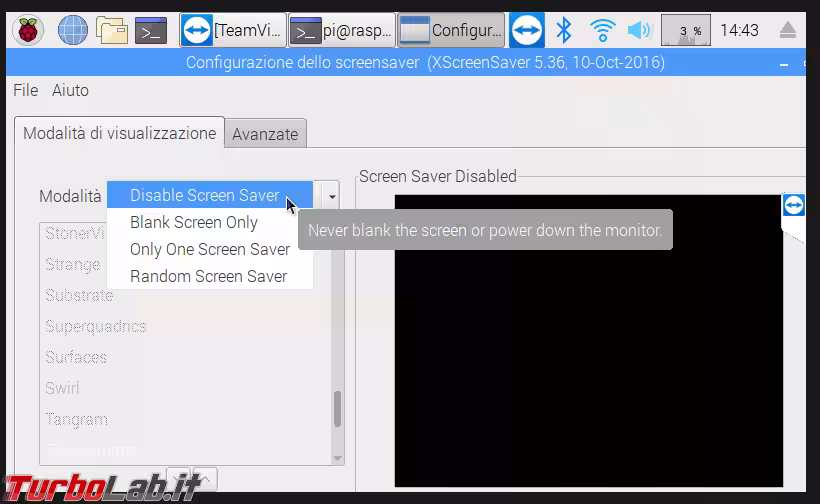Select Strange in the screensaver list
820x504 pixels.
[73, 265]
